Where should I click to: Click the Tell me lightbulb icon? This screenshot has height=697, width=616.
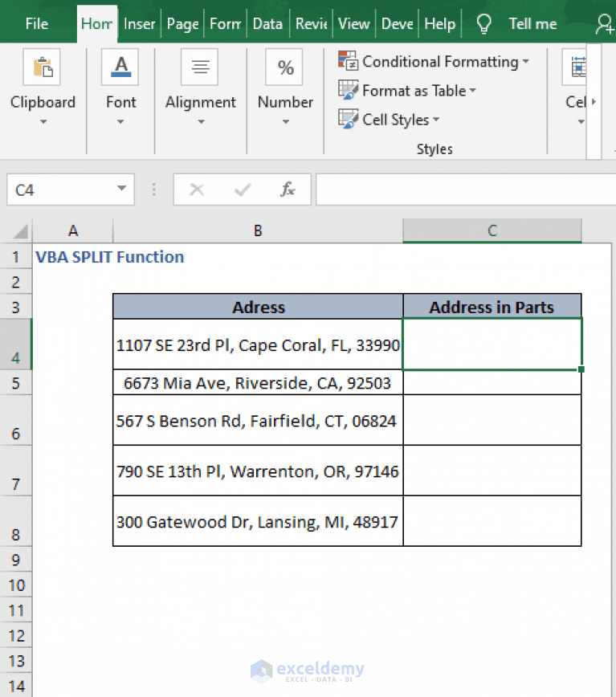coord(484,23)
